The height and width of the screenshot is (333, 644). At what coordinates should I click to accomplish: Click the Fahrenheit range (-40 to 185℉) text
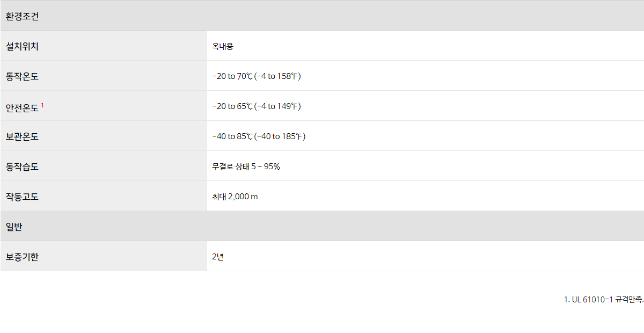pyautogui.click(x=280, y=136)
